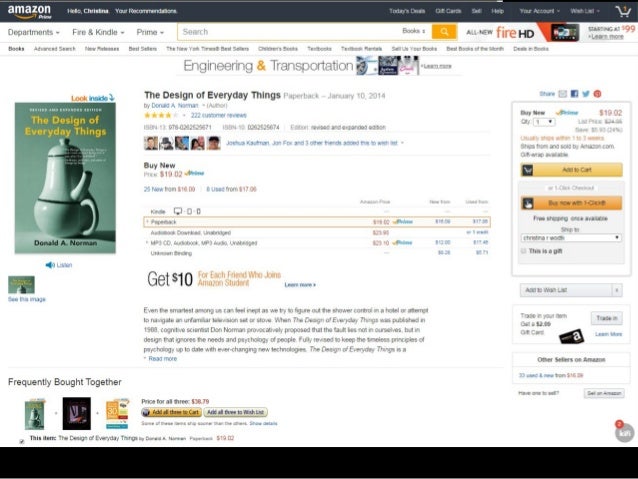This screenshot has width=638, height=479.
Task: Click the Amazon logo in header
Action: (x=29, y=12)
